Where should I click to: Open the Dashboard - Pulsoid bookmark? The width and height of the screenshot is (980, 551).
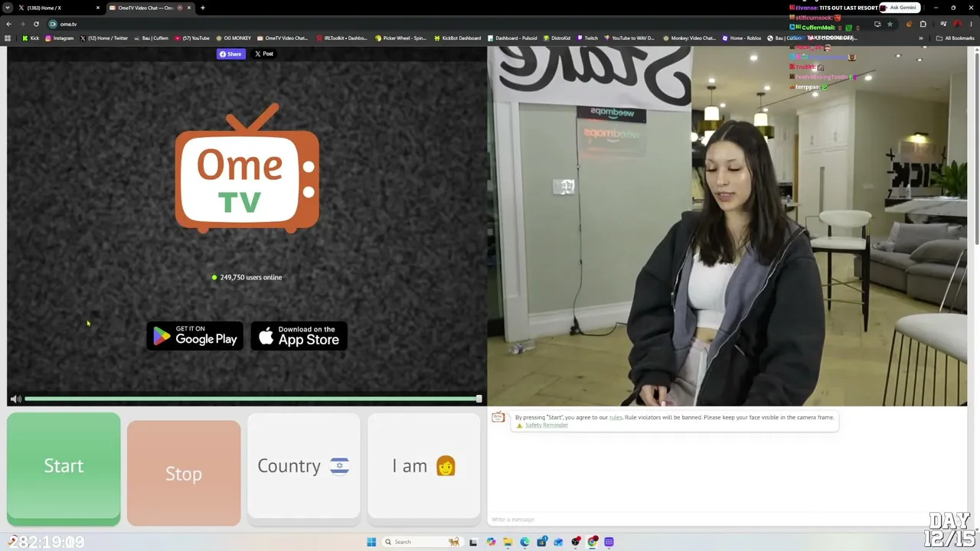(511, 38)
